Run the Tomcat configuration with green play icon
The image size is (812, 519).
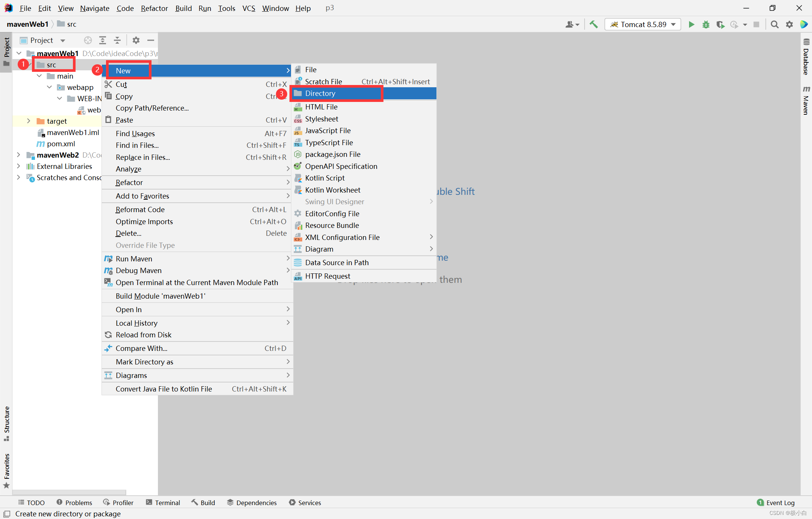coord(691,24)
